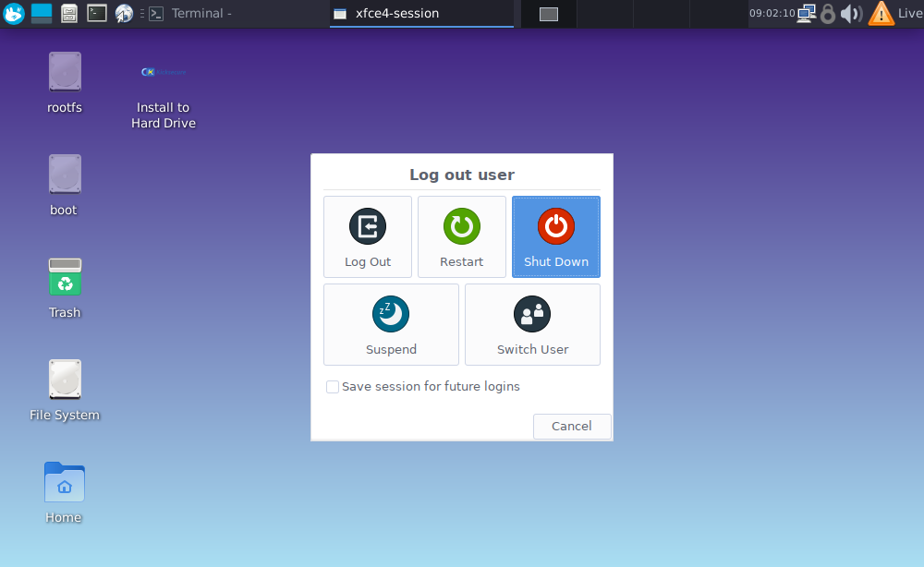Click the orange warning notification icon
The image size is (924, 567).
click(881, 13)
